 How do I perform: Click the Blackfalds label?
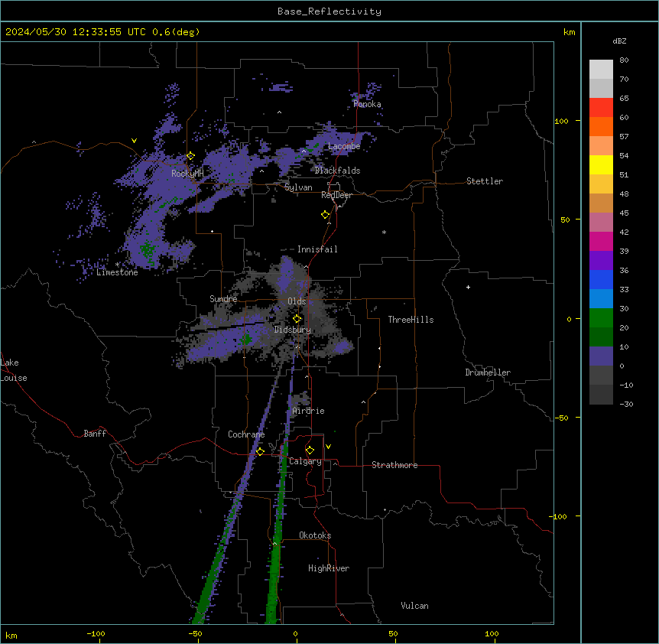pyautogui.click(x=337, y=171)
